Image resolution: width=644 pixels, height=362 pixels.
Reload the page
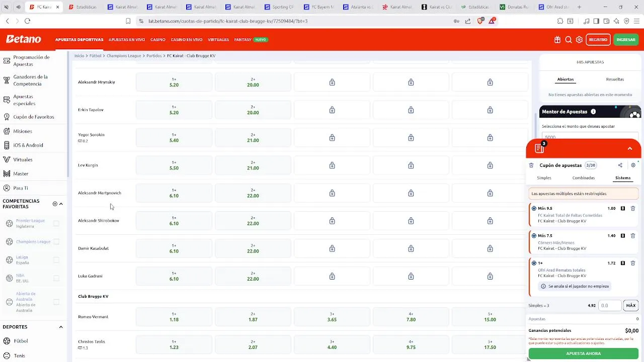coord(27,21)
